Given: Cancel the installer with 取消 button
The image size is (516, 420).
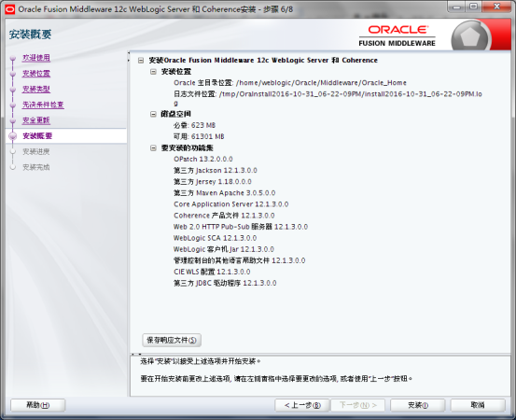Looking at the screenshot, I should (478, 405).
